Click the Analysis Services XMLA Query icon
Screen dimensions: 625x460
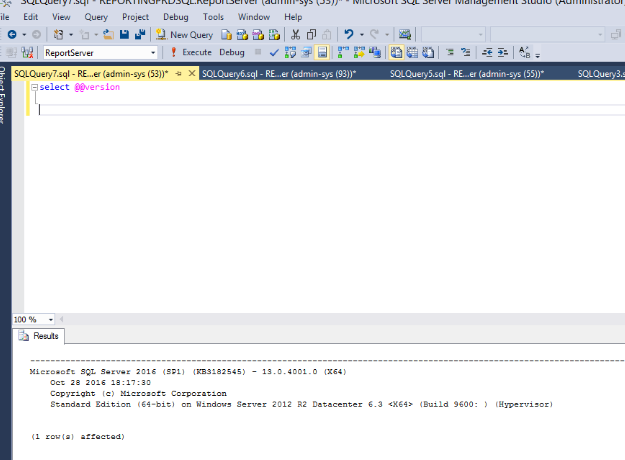click(274, 35)
